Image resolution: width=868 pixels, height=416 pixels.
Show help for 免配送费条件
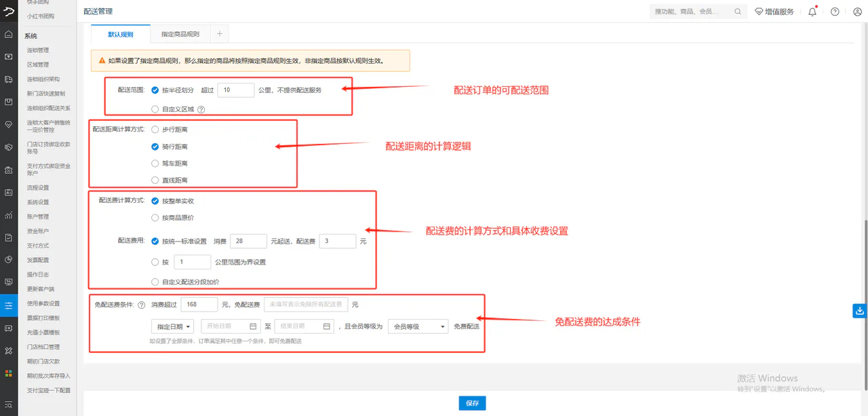tap(142, 305)
